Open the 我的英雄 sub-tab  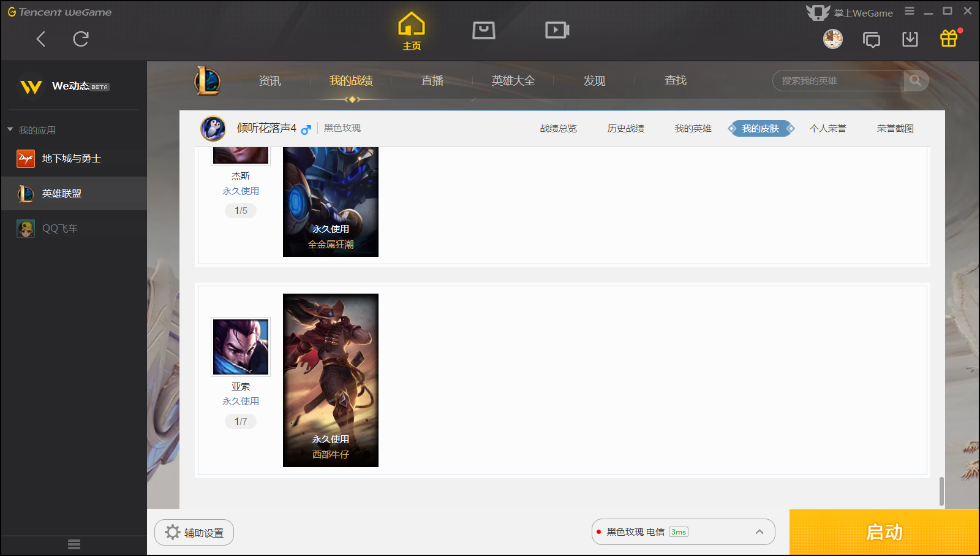coord(693,129)
